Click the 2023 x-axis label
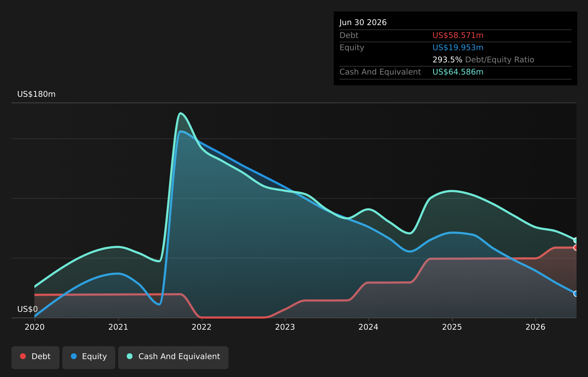This screenshot has height=377, width=588. 285,327
